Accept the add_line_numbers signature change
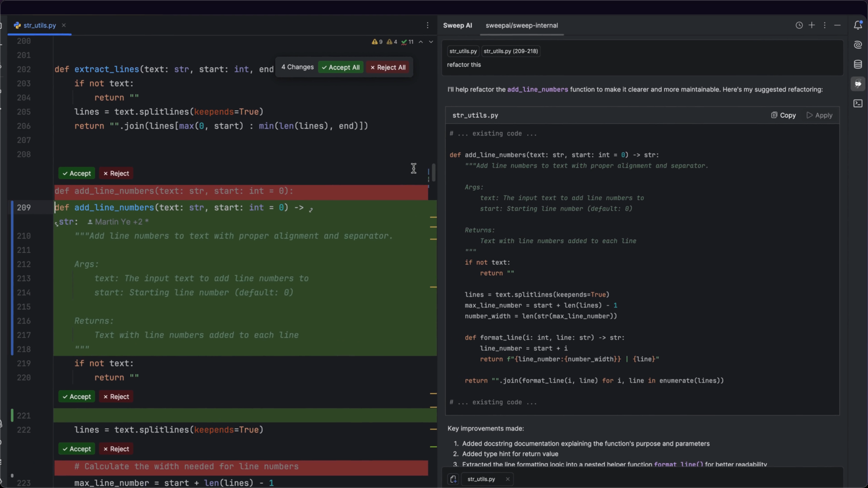The width and height of the screenshot is (868, 488). point(77,173)
